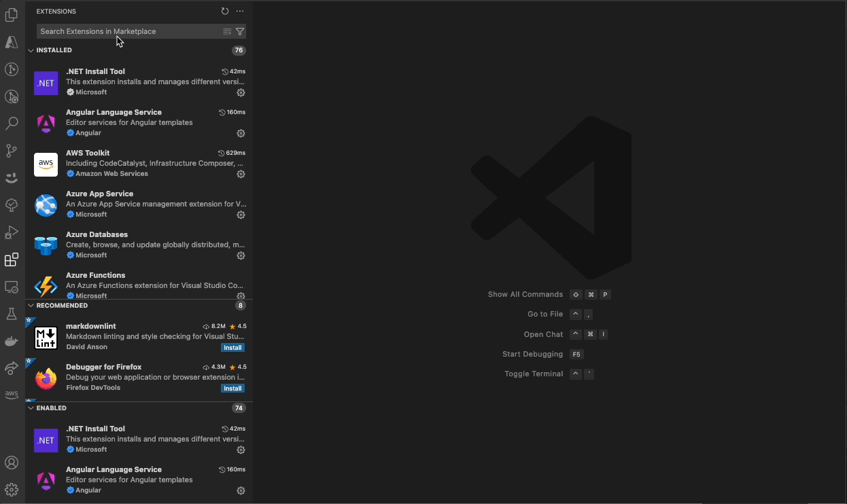Open the Azure view
This screenshot has width=847, height=504.
[11, 42]
